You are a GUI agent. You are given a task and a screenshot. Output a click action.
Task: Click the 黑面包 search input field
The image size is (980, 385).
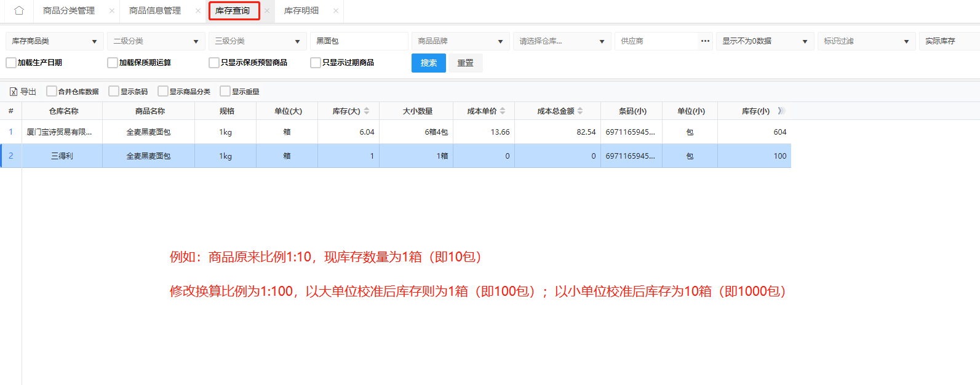click(x=359, y=41)
